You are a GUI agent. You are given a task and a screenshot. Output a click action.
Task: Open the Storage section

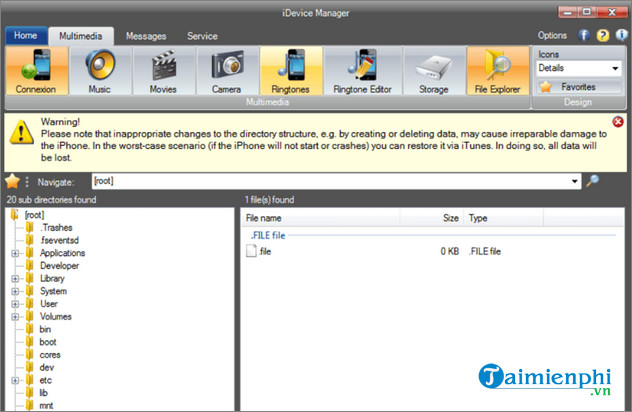pos(434,71)
